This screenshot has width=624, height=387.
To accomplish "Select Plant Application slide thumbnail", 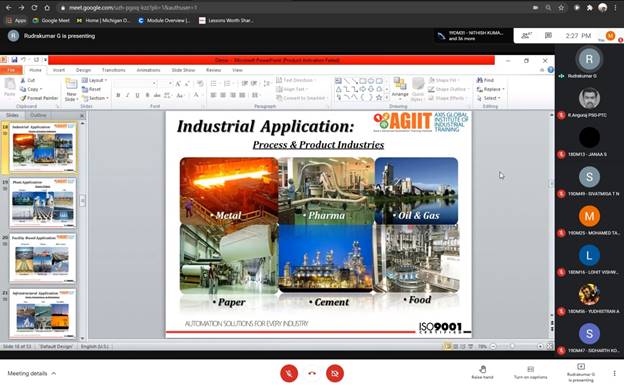I will click(x=43, y=203).
